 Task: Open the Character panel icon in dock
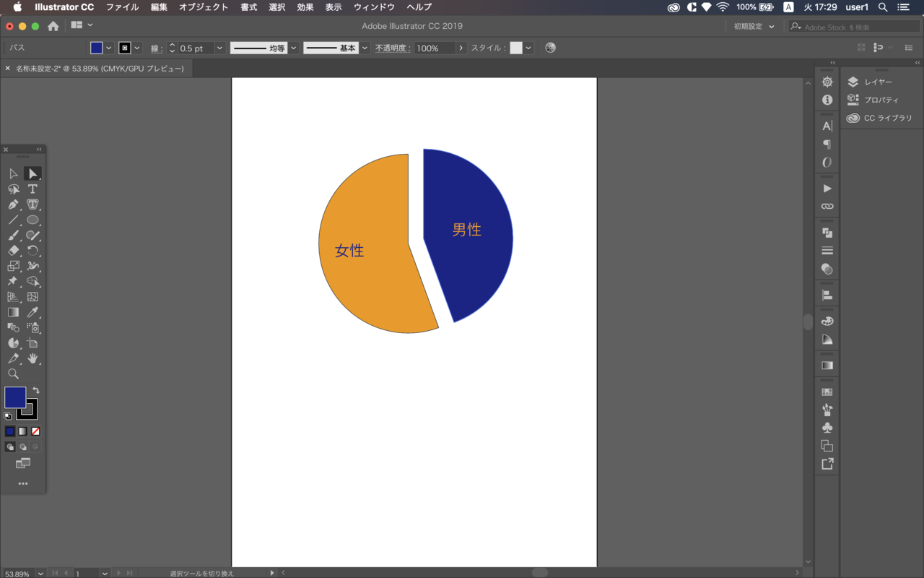click(x=827, y=126)
